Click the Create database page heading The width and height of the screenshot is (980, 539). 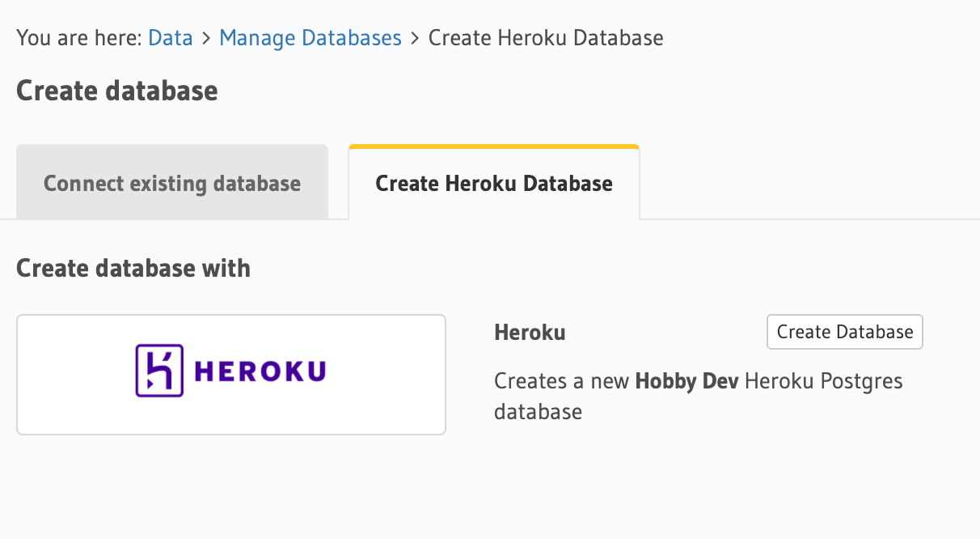click(x=117, y=91)
